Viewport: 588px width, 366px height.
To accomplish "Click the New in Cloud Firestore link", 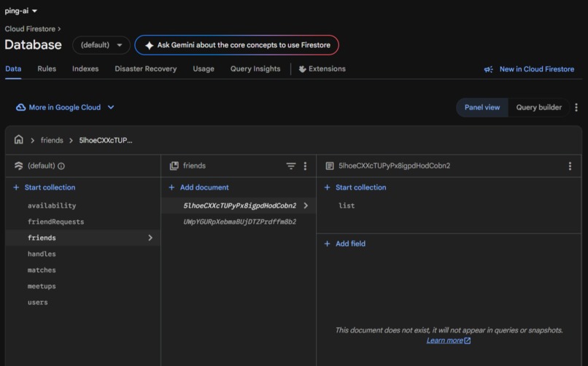I will pos(537,69).
